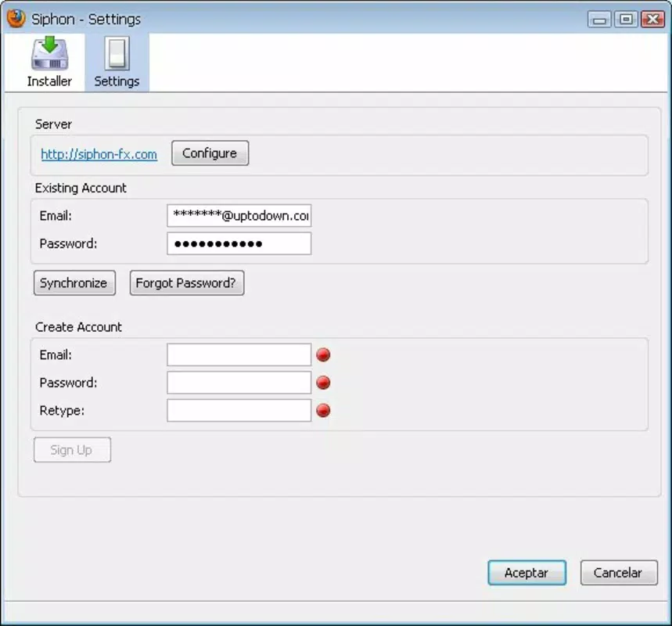Confirm with the Aceptar button
Image resolution: width=672 pixels, height=626 pixels.
coord(526,573)
